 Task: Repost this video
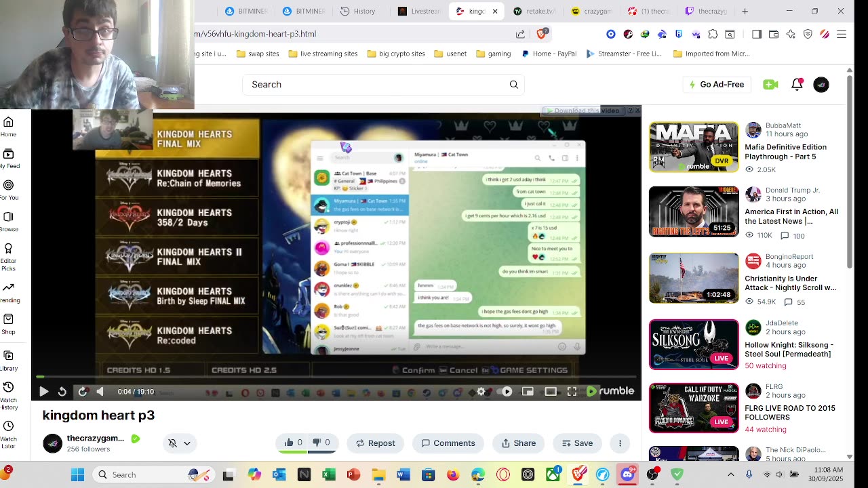pyautogui.click(x=375, y=443)
